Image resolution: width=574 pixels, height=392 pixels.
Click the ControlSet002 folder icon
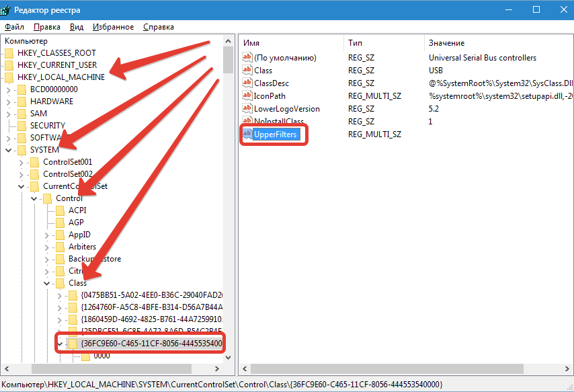[35, 174]
